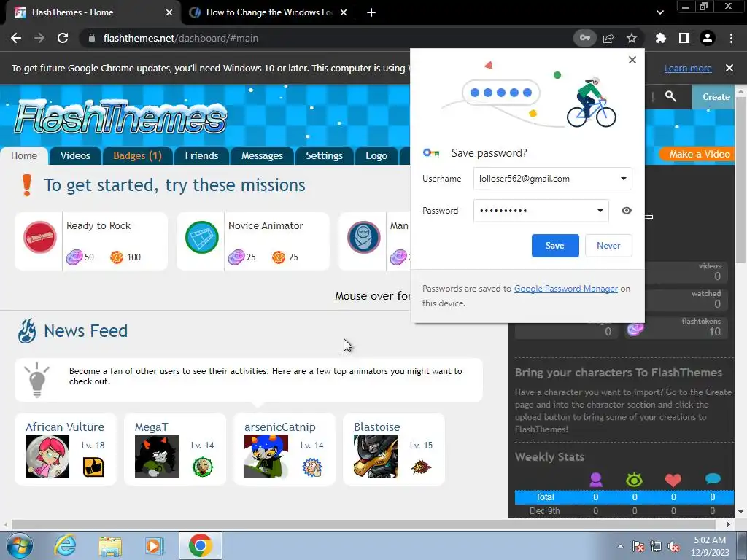Click the green eye views icon
The height and width of the screenshot is (560, 747).
pyautogui.click(x=634, y=480)
